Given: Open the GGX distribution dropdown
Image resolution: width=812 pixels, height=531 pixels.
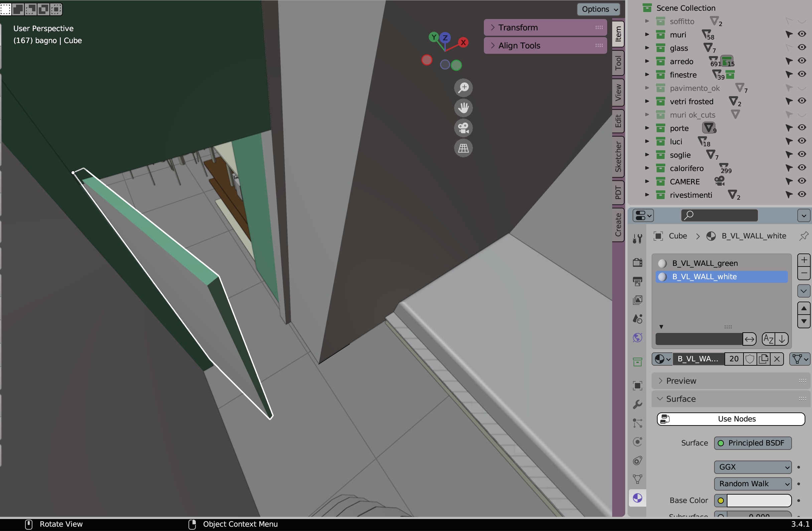Looking at the screenshot, I should click(x=752, y=467).
